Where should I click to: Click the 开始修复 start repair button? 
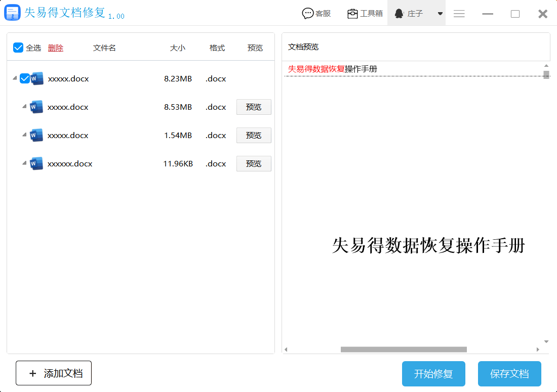(433, 374)
